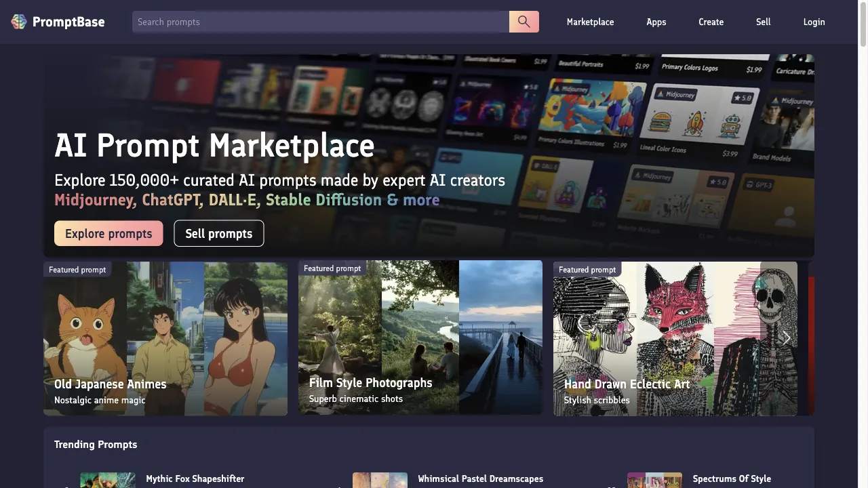
Task: Open the Spectrums Of Style prompt
Action: click(732, 479)
